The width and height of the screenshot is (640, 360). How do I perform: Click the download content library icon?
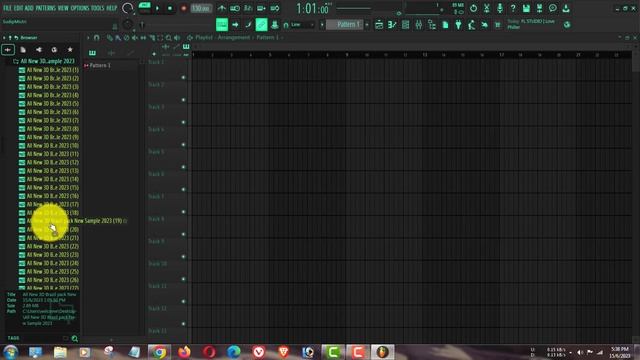[566, 8]
